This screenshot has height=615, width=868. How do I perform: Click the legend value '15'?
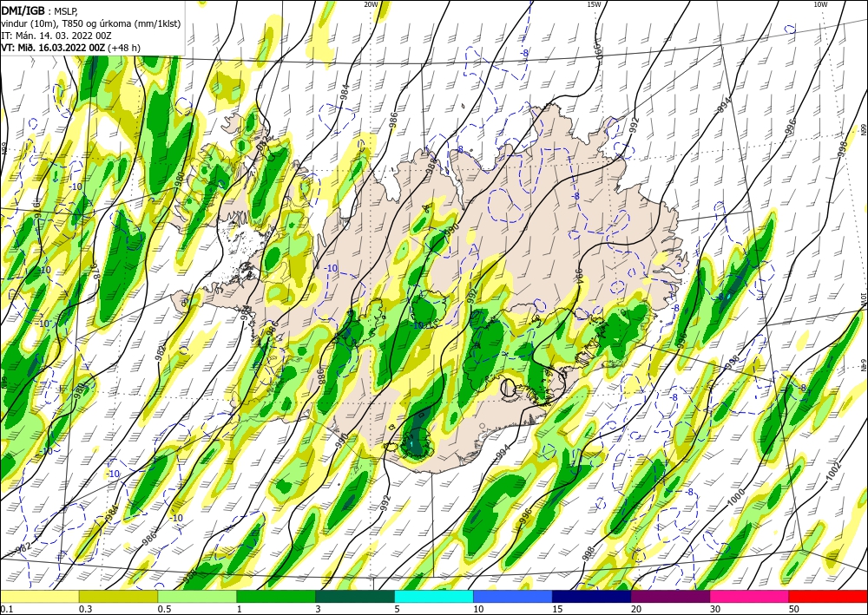557,609
